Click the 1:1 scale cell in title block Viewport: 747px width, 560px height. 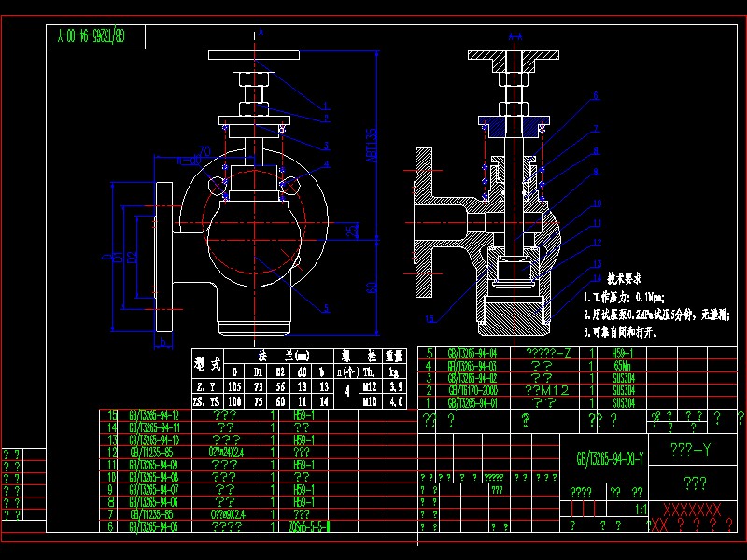point(641,510)
